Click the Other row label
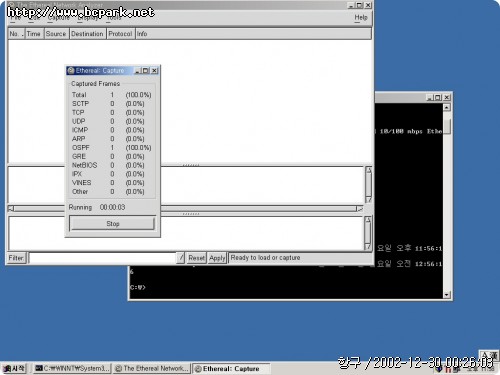 point(80,192)
